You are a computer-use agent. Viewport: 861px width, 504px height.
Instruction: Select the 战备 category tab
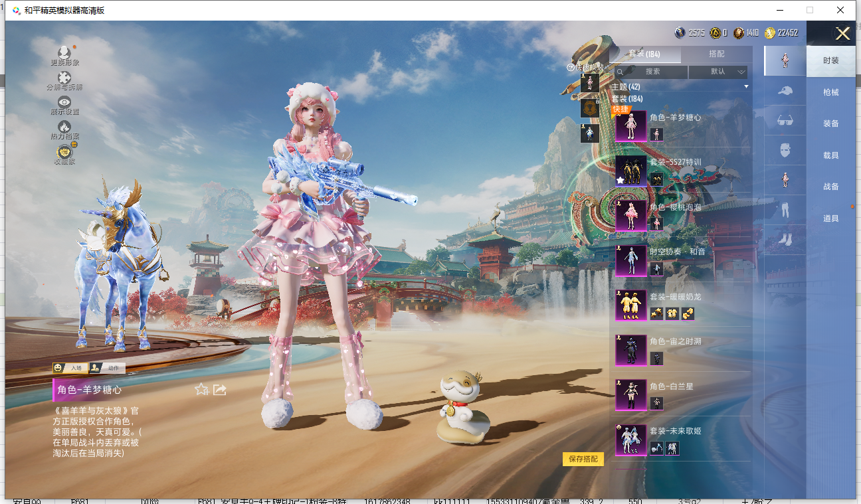[830, 187]
